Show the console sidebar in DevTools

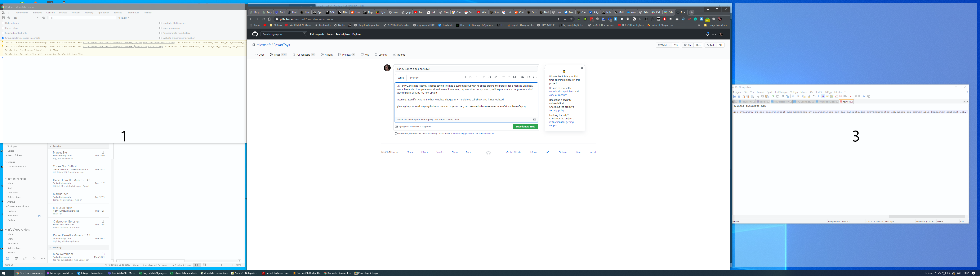tap(3, 17)
